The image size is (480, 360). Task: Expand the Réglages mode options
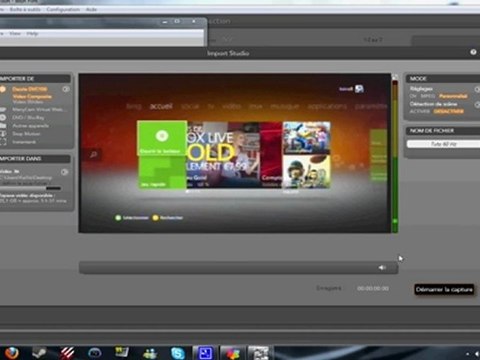coord(477,89)
